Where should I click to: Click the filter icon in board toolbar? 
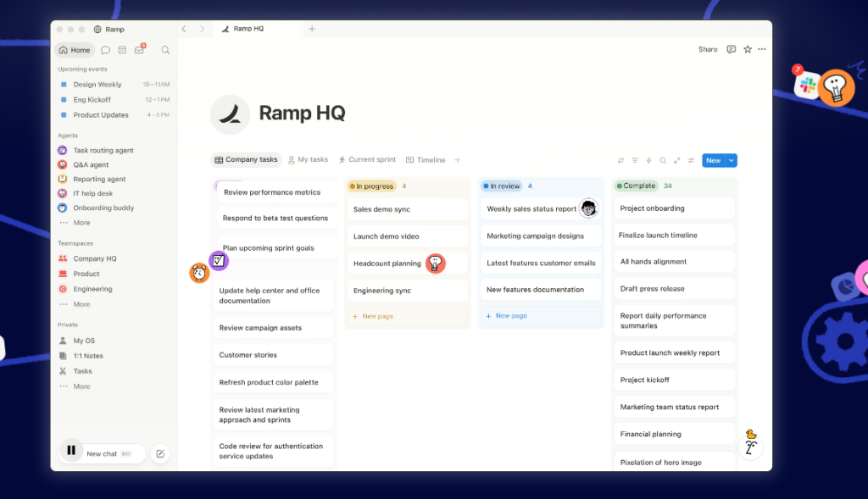pos(635,160)
